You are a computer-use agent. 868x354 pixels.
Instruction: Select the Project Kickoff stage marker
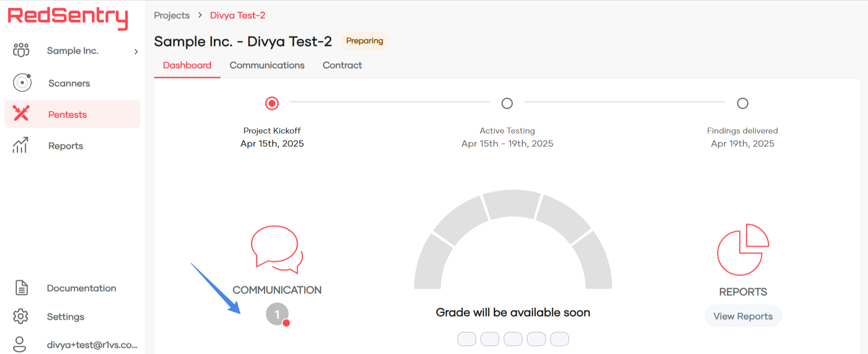pyautogui.click(x=272, y=103)
